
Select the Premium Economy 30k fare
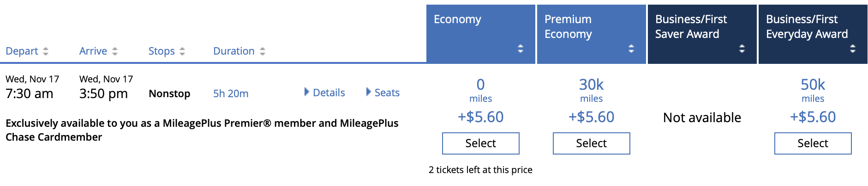click(591, 143)
